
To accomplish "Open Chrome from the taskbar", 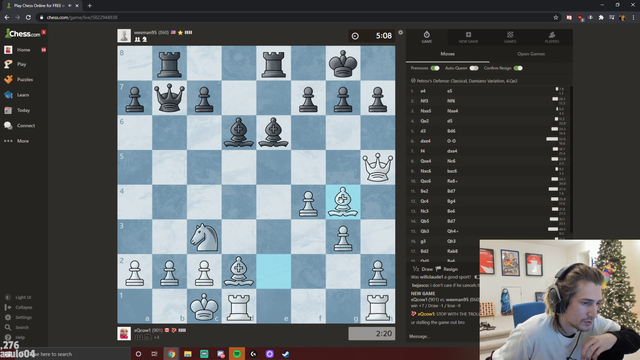I will click(171, 354).
